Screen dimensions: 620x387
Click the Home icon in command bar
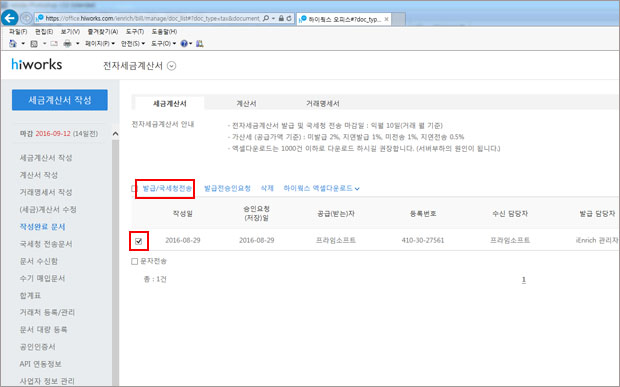[x=13, y=43]
